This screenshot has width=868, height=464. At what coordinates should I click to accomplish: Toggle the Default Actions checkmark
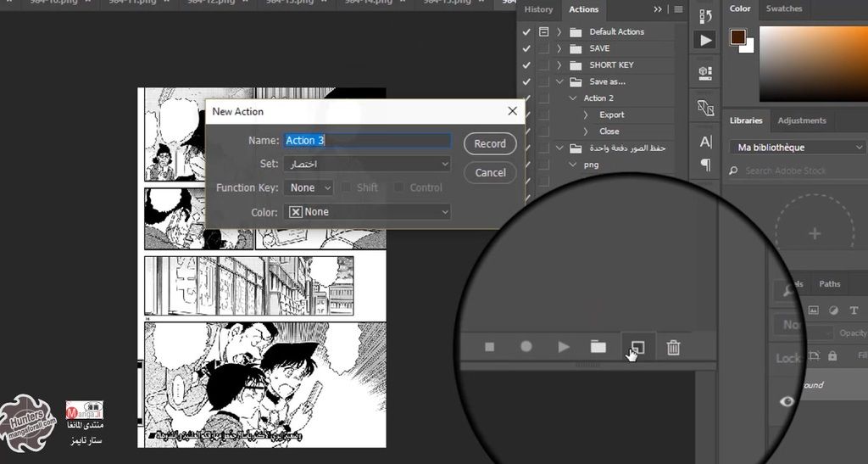pyautogui.click(x=526, y=31)
